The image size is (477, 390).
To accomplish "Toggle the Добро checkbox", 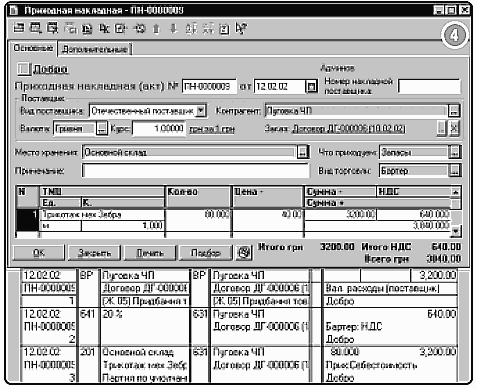I will pyautogui.click(x=24, y=69).
